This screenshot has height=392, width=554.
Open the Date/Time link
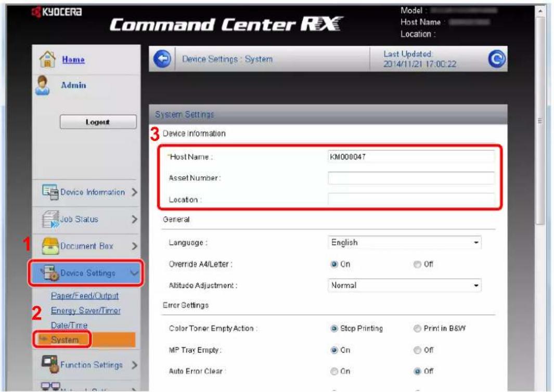pyautogui.click(x=69, y=325)
